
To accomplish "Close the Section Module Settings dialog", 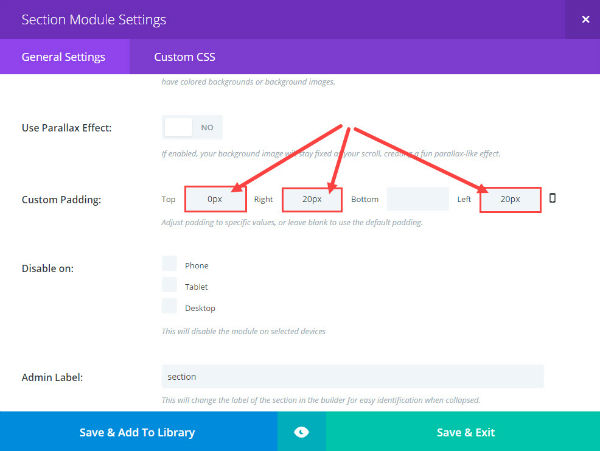I will (x=585, y=20).
